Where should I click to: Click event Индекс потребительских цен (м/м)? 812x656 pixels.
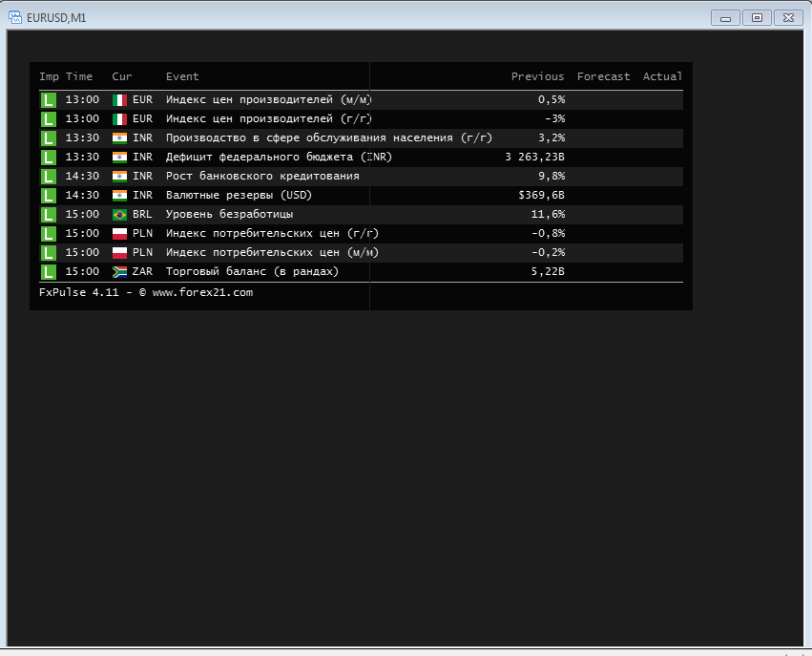(x=272, y=252)
